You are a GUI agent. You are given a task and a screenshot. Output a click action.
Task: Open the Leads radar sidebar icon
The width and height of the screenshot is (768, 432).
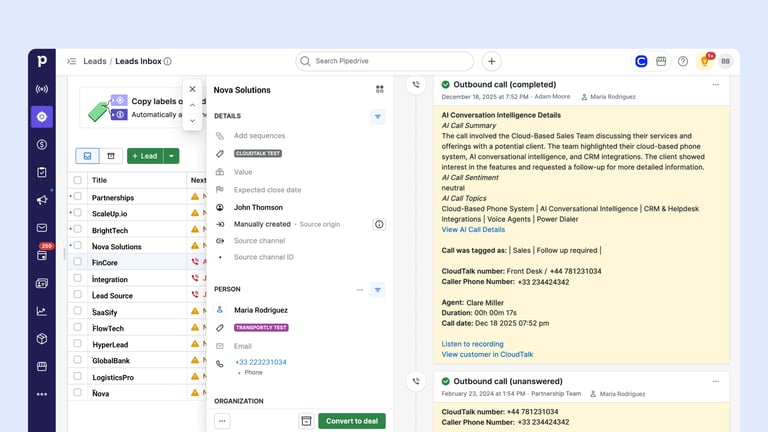click(x=42, y=89)
